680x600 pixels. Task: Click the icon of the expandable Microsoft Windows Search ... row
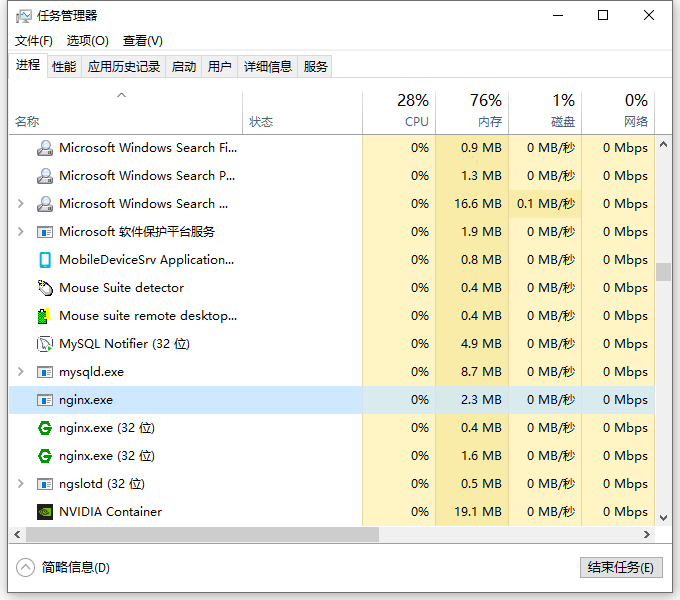[x=45, y=204]
